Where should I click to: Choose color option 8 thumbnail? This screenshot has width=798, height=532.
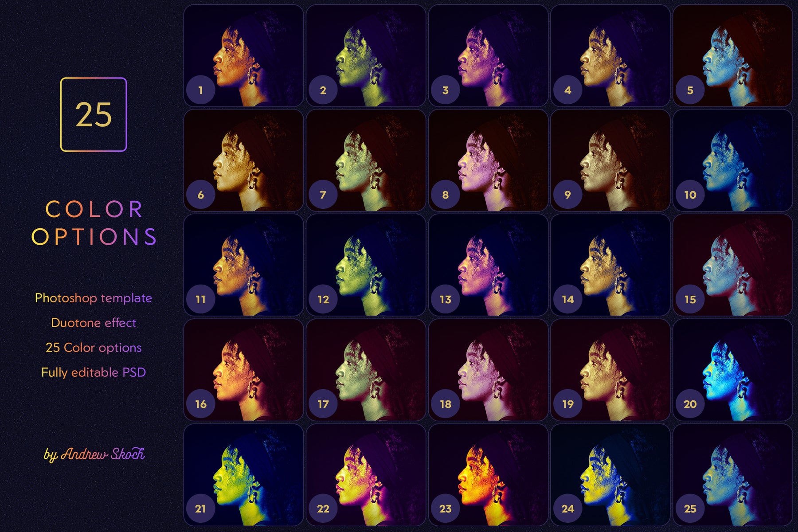point(488,160)
